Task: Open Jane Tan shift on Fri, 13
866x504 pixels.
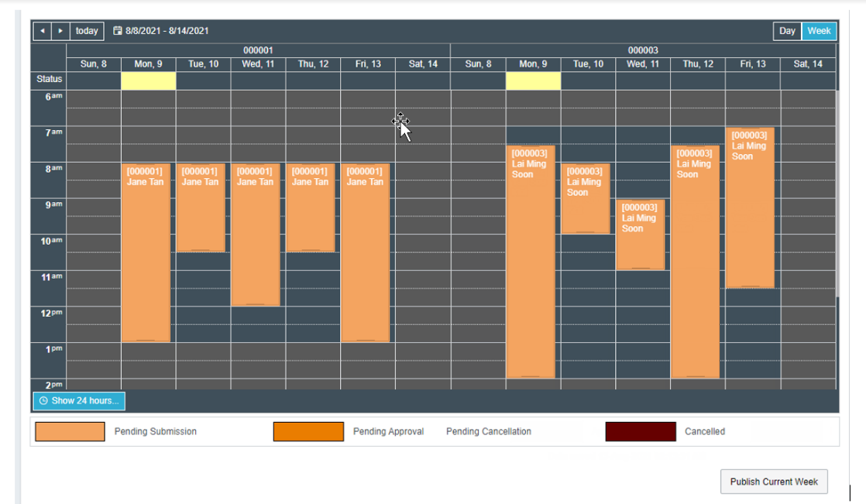Action: click(x=365, y=252)
